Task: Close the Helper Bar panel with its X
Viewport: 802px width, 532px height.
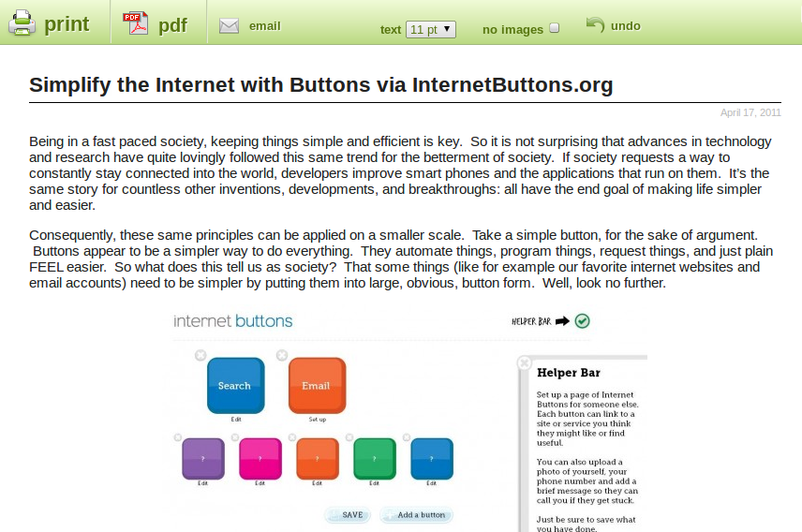Action: [x=525, y=362]
